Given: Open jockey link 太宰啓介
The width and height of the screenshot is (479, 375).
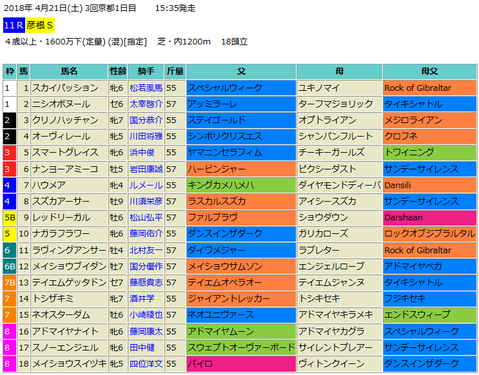Looking at the screenshot, I should click(x=146, y=104).
